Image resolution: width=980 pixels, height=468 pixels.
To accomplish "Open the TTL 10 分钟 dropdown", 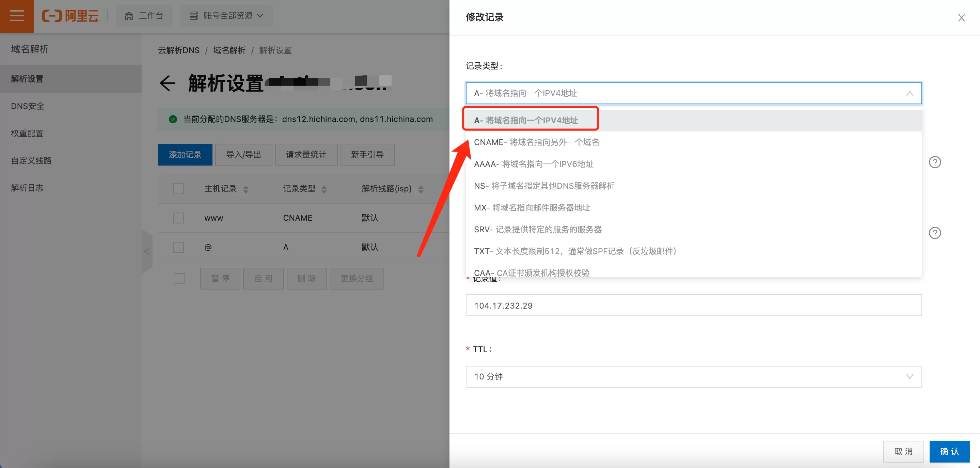I will (x=694, y=377).
